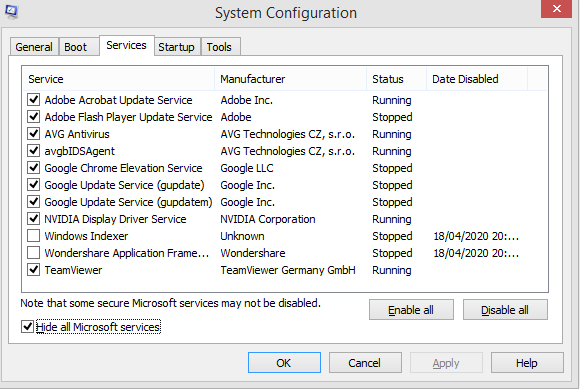Click the Enable all button
Image resolution: width=580 pixels, height=389 pixels.
[x=411, y=310]
